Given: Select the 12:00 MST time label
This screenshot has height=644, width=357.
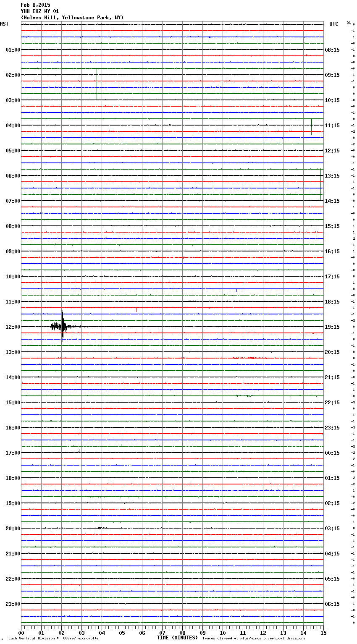Looking at the screenshot, I should [13, 327].
